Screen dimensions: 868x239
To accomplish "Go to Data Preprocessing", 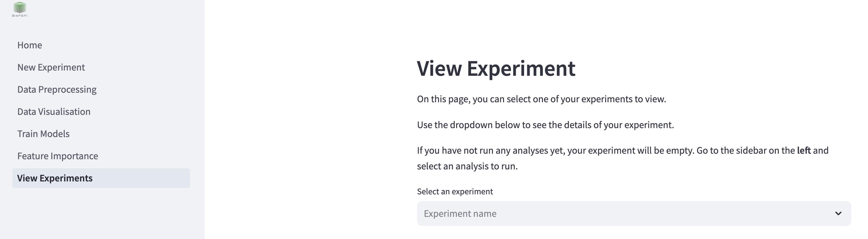I will [57, 89].
